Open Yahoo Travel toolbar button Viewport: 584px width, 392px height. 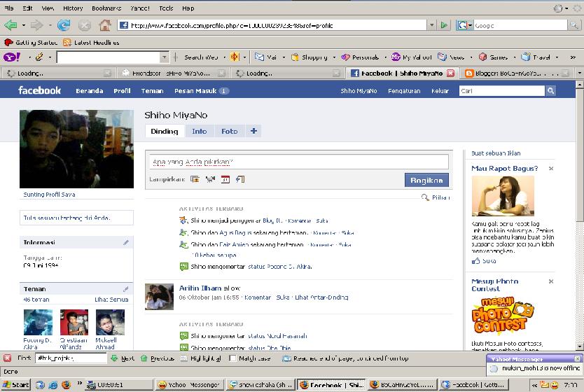[536, 57]
